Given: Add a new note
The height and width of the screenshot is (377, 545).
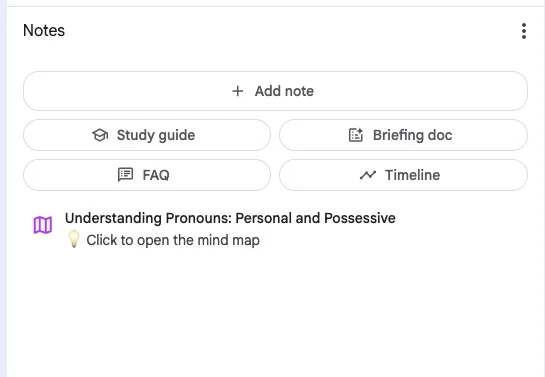Looking at the screenshot, I should click(x=275, y=91).
